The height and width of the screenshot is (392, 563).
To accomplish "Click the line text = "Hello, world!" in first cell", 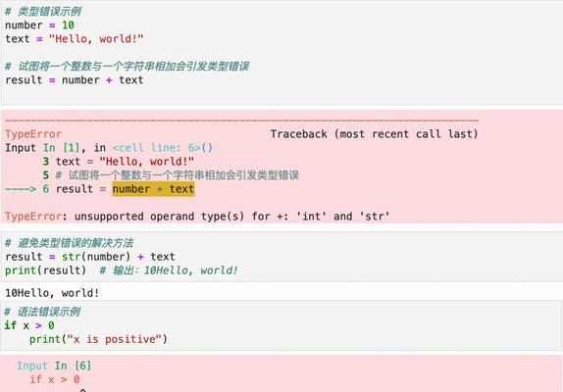I will (x=74, y=39).
